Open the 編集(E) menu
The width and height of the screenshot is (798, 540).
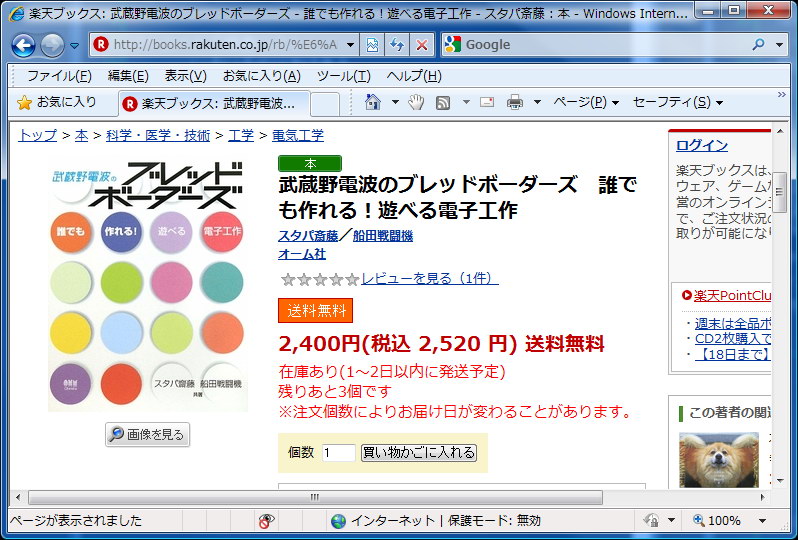pos(128,76)
